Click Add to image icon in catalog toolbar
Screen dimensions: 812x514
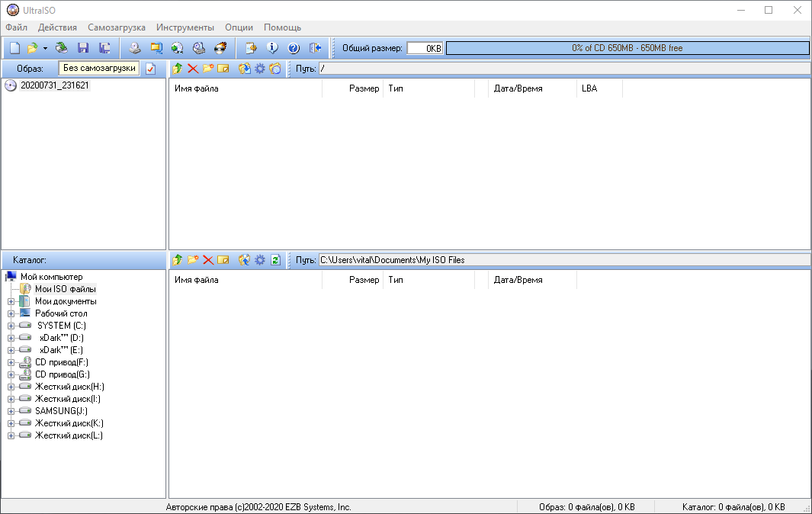245,259
